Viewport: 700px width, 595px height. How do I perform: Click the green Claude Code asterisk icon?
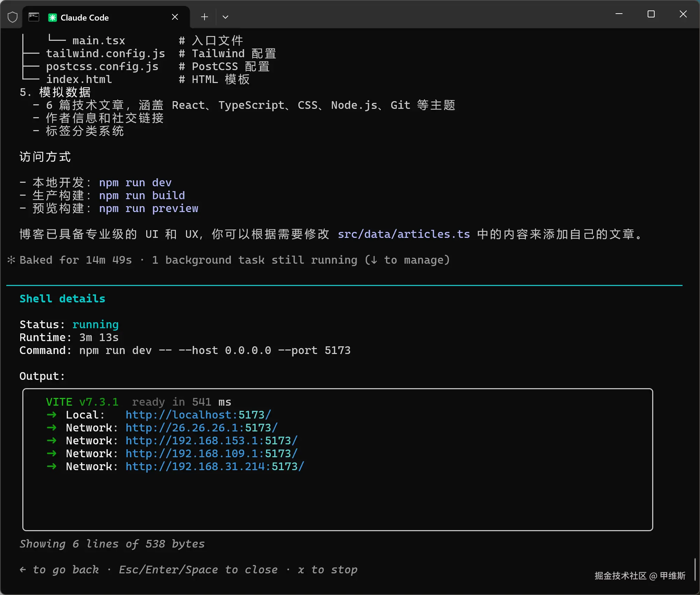pos(52,17)
